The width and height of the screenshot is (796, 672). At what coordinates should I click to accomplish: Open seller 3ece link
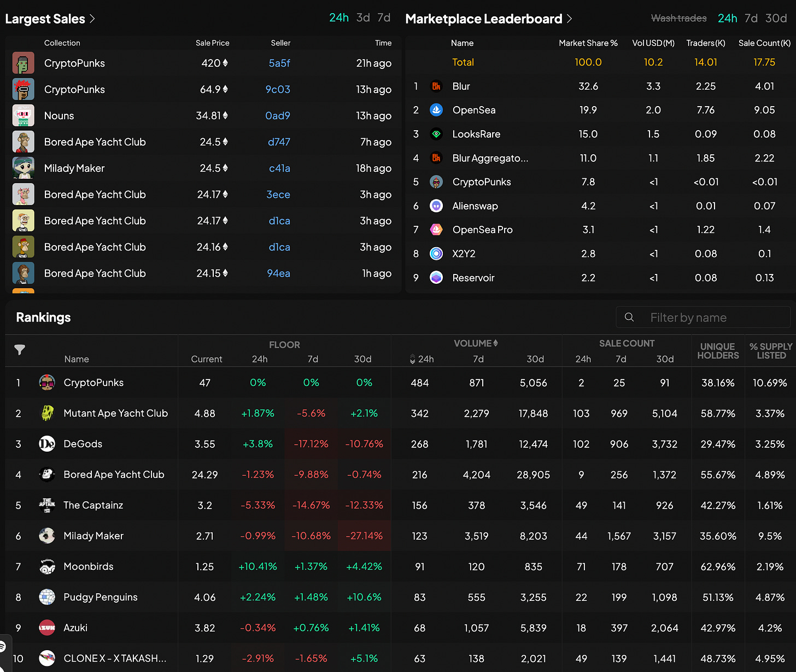[278, 194]
